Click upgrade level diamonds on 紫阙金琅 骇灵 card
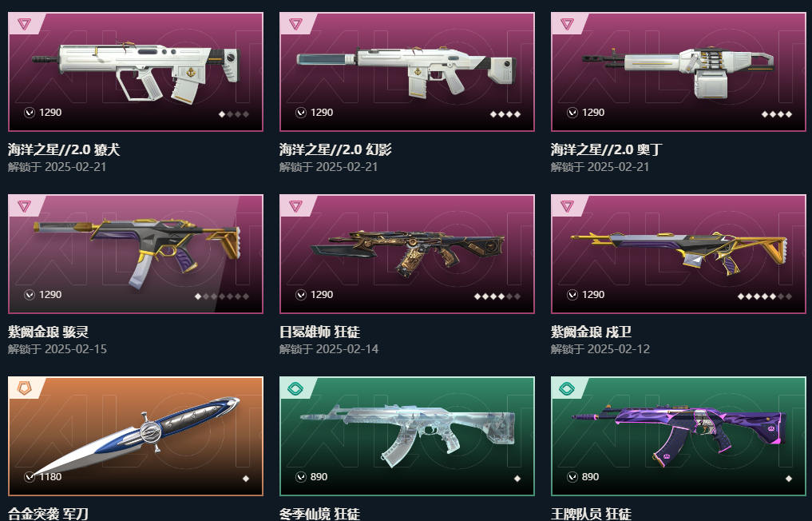This screenshot has height=521, width=812. [x=222, y=296]
